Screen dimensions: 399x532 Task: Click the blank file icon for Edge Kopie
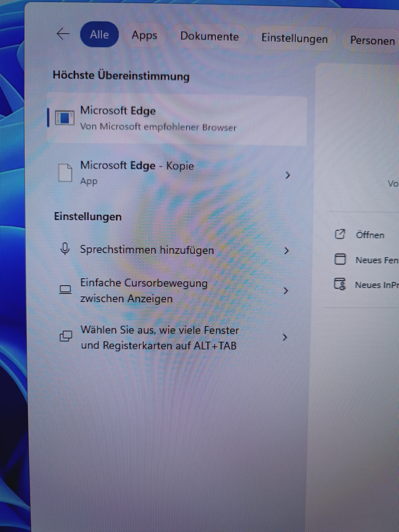point(65,173)
